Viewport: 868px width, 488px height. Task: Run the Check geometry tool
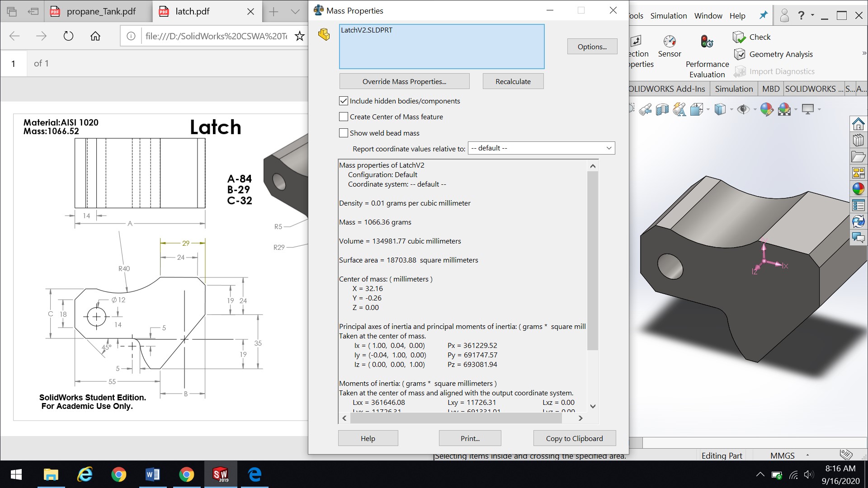pos(751,37)
